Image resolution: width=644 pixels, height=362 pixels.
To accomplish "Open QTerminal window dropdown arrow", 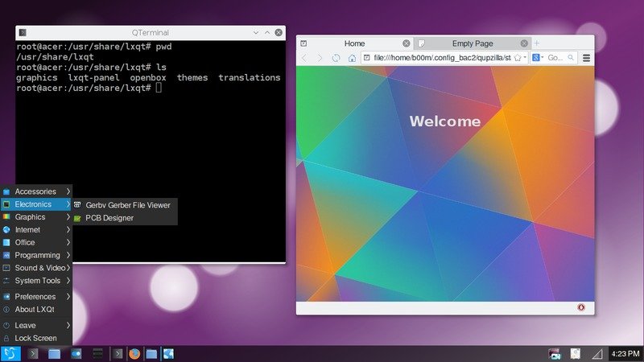I will 255,32.
